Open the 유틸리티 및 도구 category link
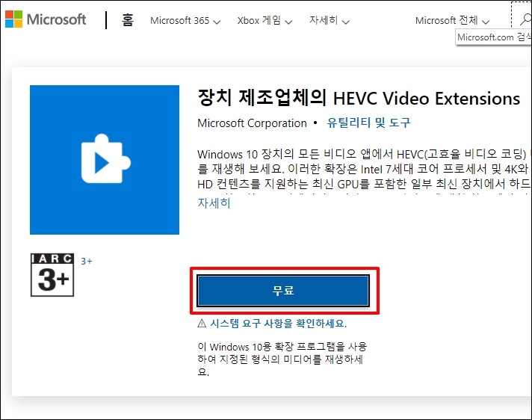This screenshot has height=420, width=532. pyautogui.click(x=368, y=123)
